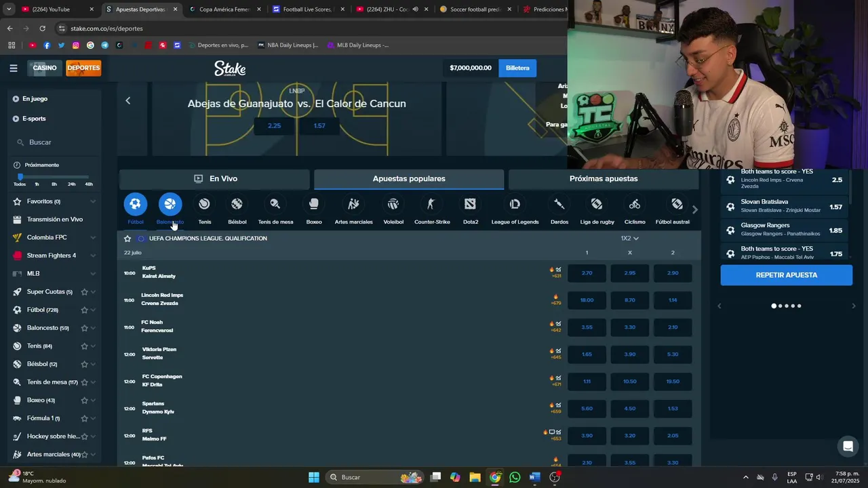The image size is (868, 488).
Task: Star the Super Cuotas sidebar item
Action: (x=84, y=292)
